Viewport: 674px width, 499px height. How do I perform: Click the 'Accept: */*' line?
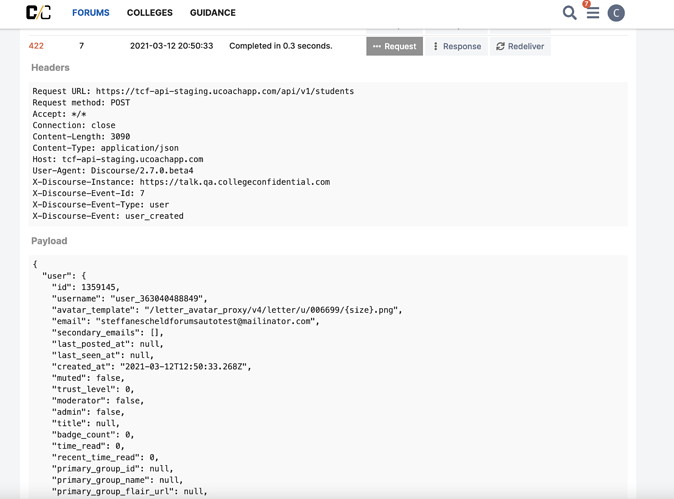pos(59,114)
